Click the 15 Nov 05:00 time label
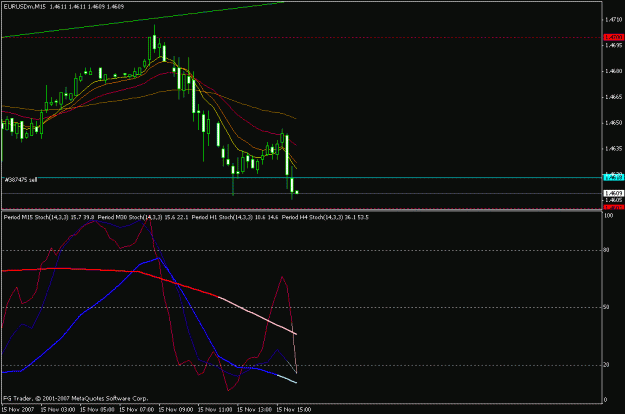This screenshot has width=625, height=414. (x=97, y=410)
